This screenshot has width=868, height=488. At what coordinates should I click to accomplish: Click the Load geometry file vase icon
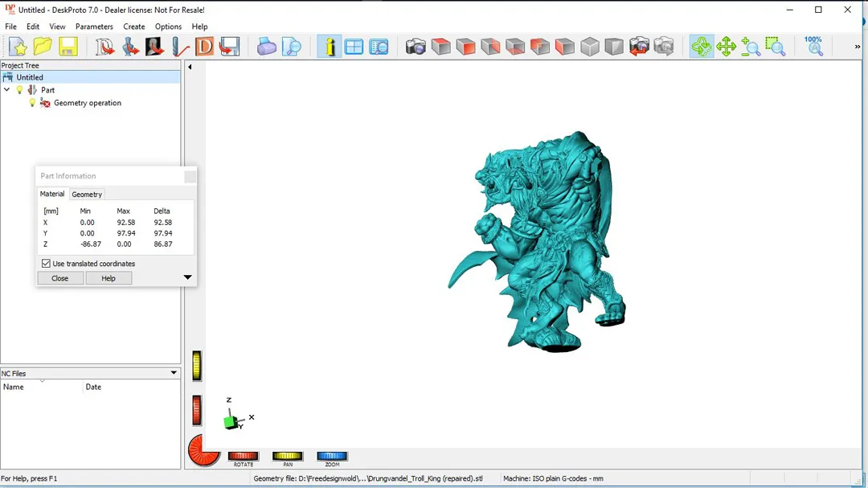[130, 47]
